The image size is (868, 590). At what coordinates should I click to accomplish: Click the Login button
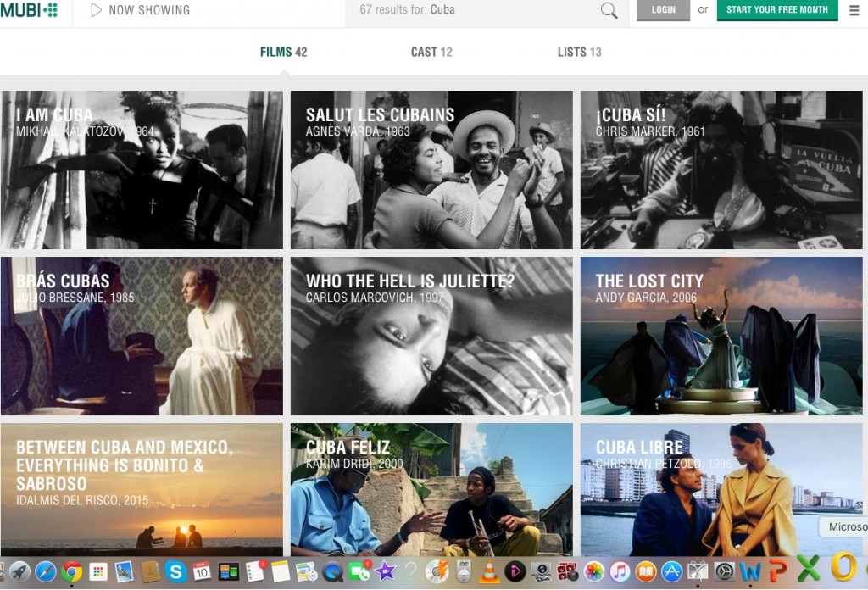pyautogui.click(x=663, y=10)
